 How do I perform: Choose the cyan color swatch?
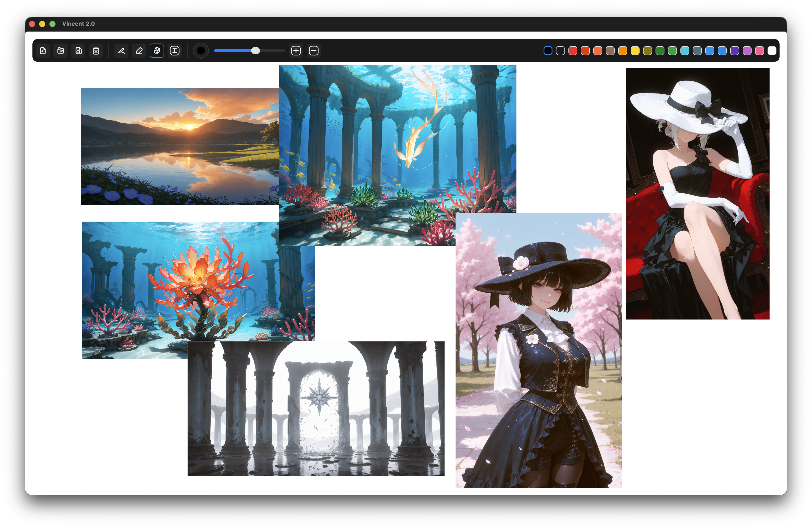(685, 51)
